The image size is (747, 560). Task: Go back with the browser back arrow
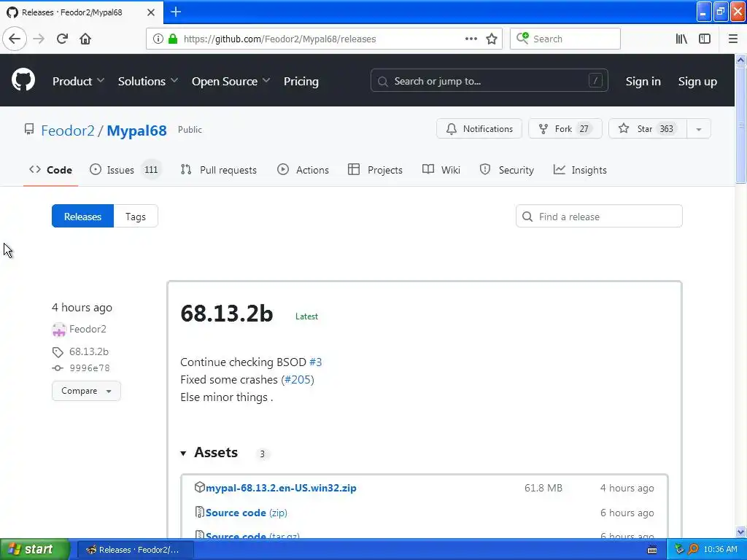[15, 39]
